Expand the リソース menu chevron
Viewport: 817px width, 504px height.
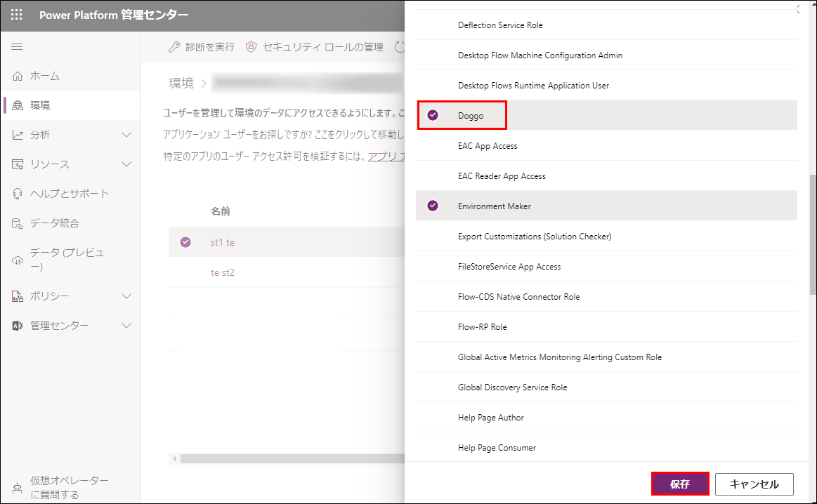(x=126, y=164)
